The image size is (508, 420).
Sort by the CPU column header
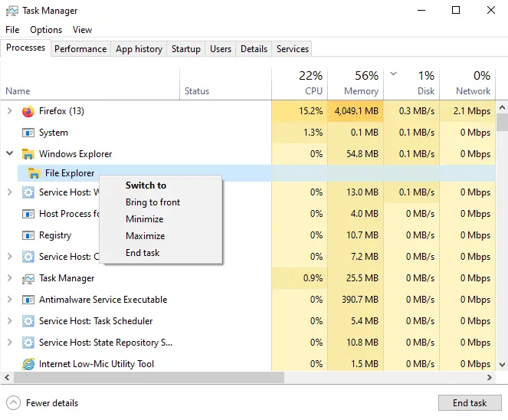click(300, 84)
